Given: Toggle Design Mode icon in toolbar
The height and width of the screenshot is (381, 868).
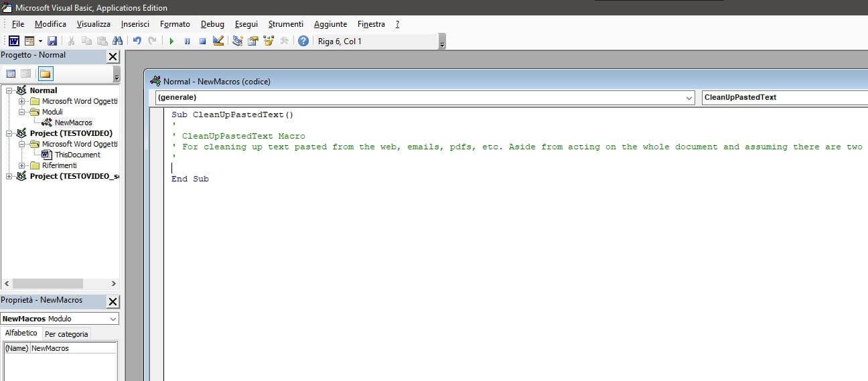Looking at the screenshot, I should click(x=218, y=41).
